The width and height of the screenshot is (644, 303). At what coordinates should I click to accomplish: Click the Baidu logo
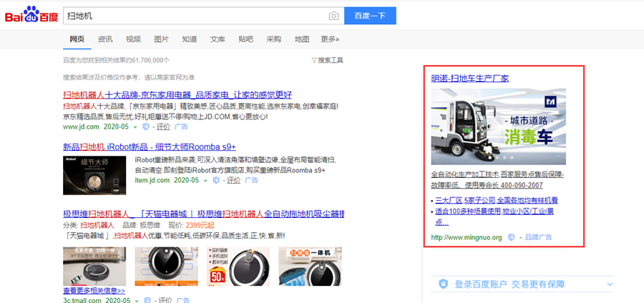[x=31, y=16]
